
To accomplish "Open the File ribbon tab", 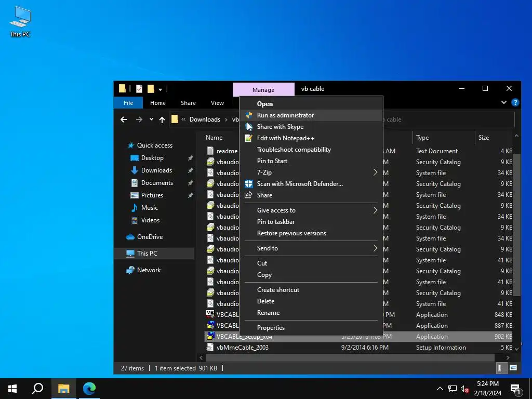I will coord(128,103).
